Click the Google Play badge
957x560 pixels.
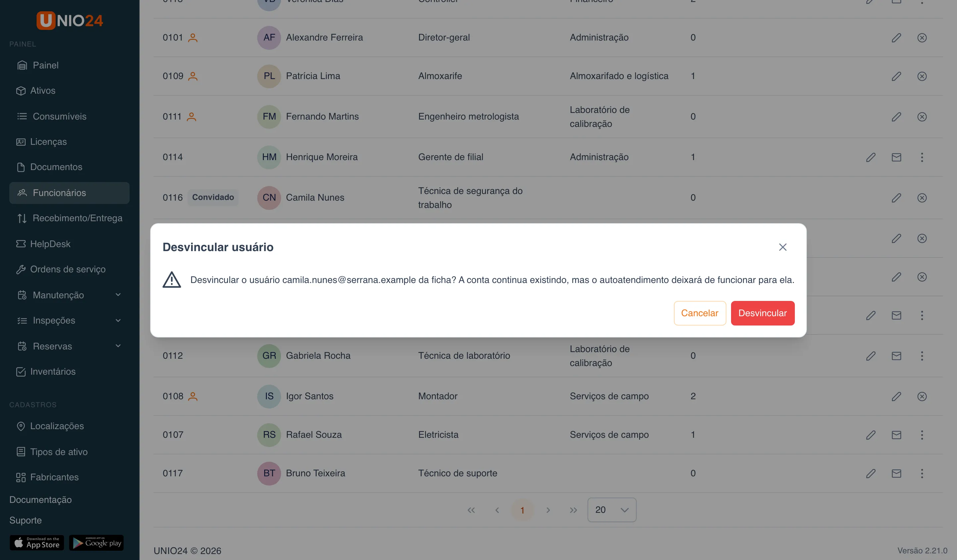click(96, 542)
